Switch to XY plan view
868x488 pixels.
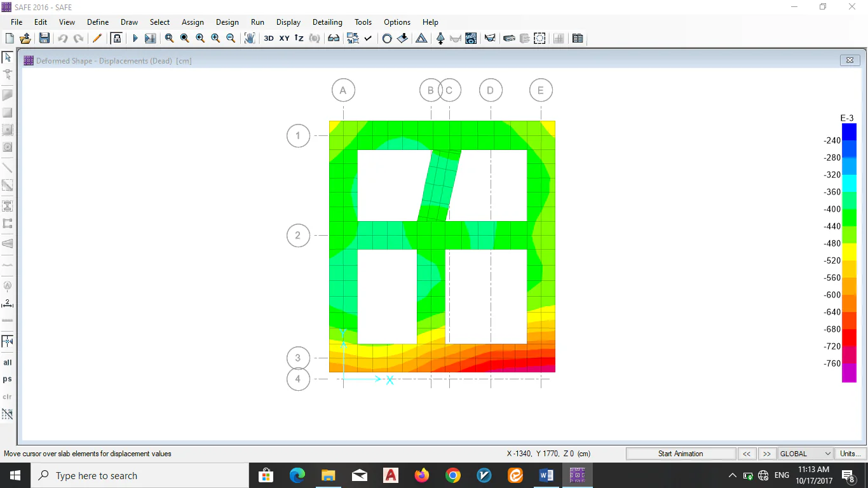point(284,38)
